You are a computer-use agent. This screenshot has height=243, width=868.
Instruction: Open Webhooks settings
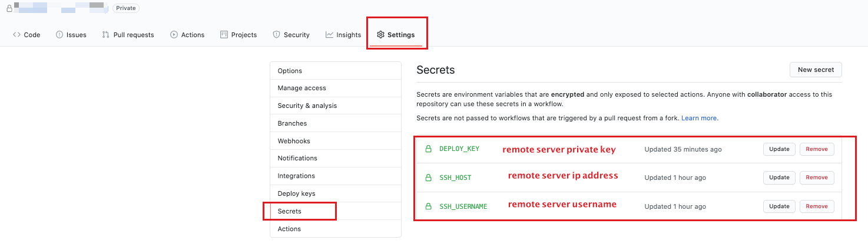[335, 141]
